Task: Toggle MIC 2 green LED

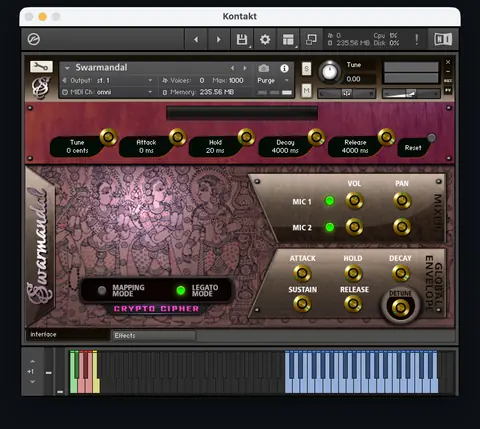Action: pyautogui.click(x=329, y=227)
